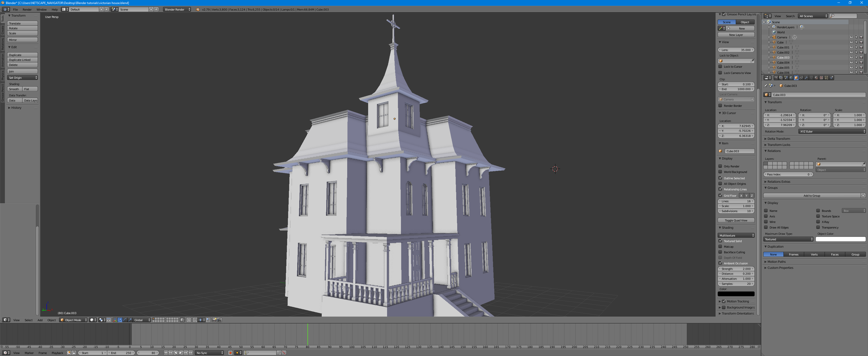Open the Render menu in top bar
The width and height of the screenshot is (868, 356).
coord(27,9)
